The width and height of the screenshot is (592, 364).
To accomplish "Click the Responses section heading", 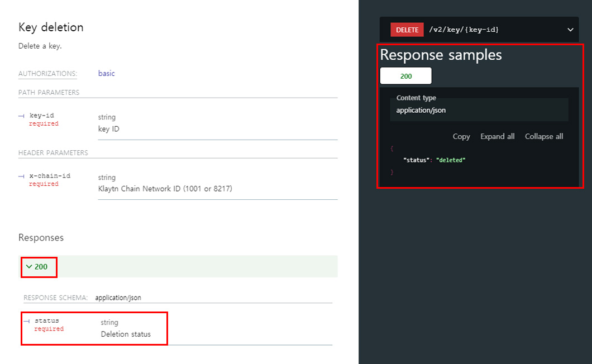I will click(x=41, y=237).
